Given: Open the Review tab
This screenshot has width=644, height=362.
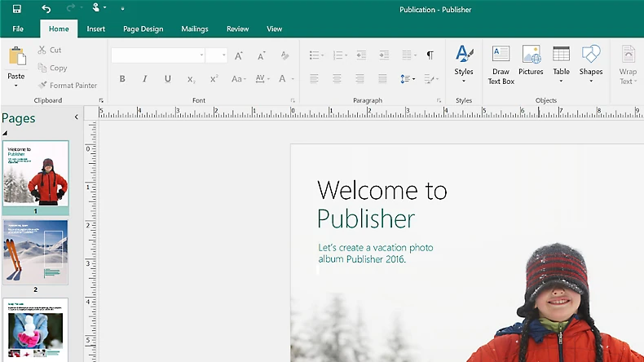Looking at the screenshot, I should tap(237, 29).
